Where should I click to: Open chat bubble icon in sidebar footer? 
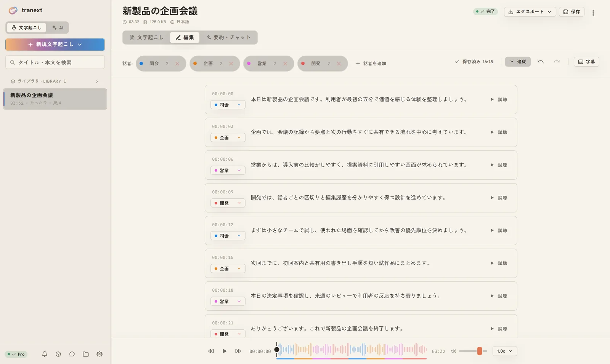point(72,354)
